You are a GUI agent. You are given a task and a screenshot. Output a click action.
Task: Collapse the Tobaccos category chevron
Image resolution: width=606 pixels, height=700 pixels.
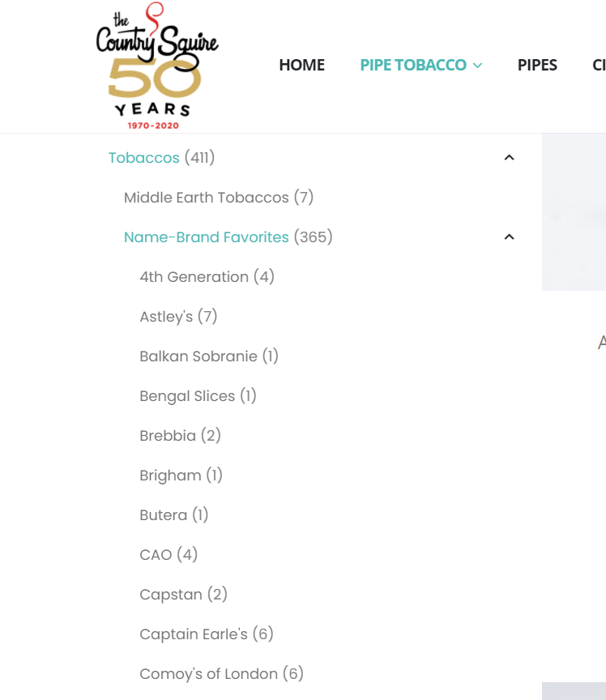pos(509,158)
